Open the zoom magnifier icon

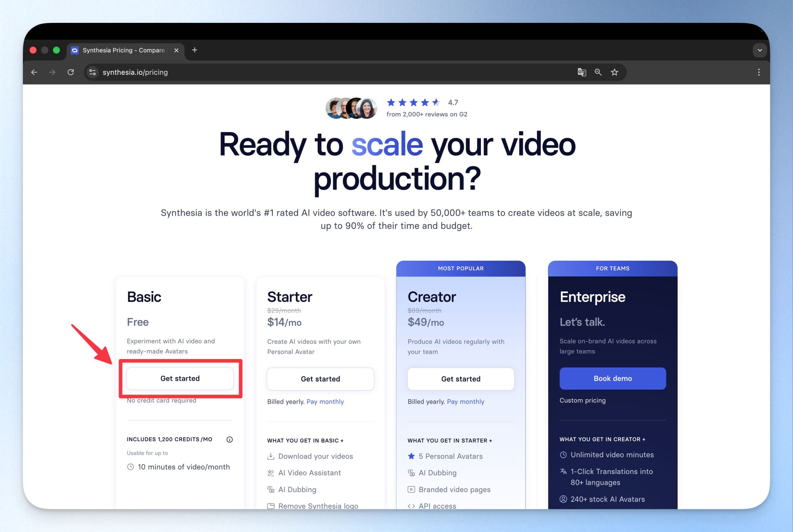click(598, 72)
